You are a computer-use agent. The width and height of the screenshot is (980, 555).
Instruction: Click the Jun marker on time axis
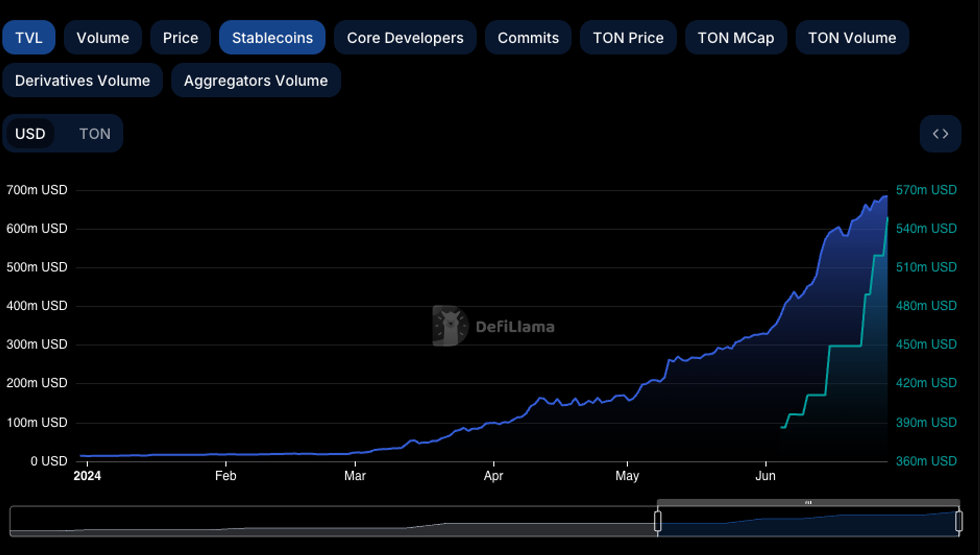click(765, 476)
